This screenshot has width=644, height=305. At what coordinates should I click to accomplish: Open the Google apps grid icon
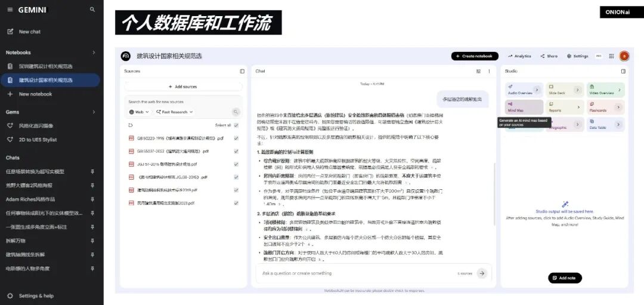[612, 56]
